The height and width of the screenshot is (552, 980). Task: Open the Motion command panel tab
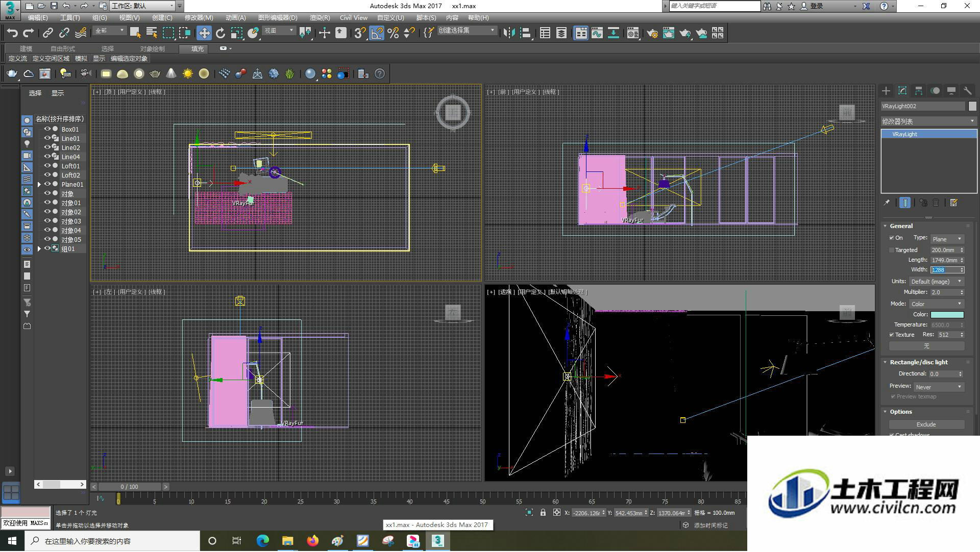935,91
